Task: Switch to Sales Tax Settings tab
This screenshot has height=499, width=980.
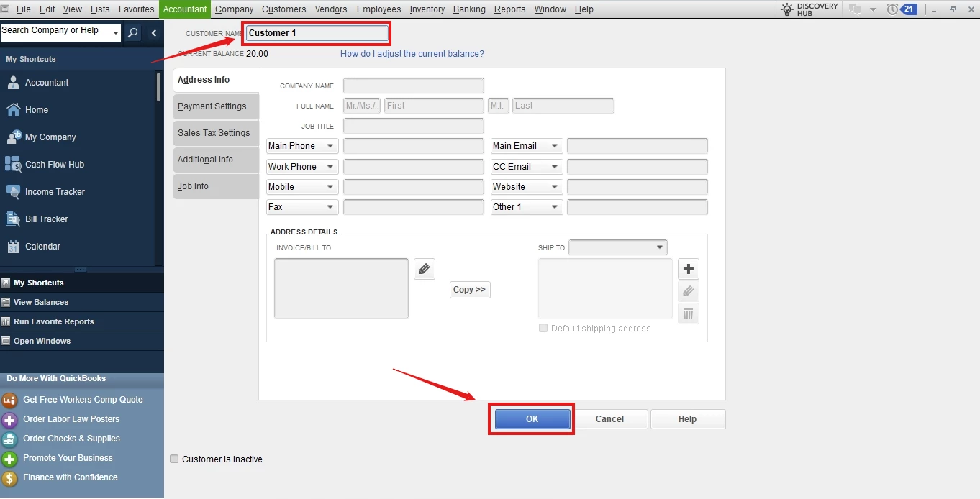Action: 216,133
